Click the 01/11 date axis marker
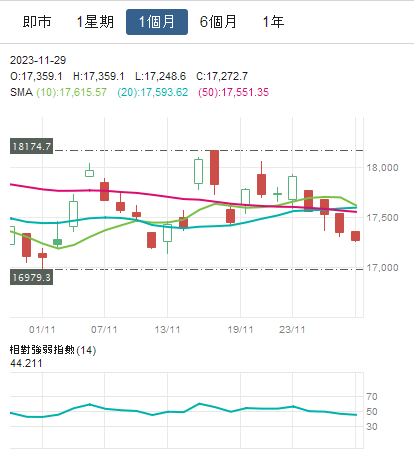This screenshot has width=414, height=460. tap(42, 330)
